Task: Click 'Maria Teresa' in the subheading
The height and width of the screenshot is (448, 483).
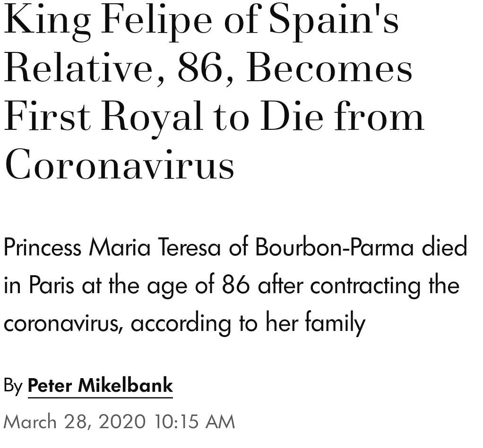Action: point(156,247)
